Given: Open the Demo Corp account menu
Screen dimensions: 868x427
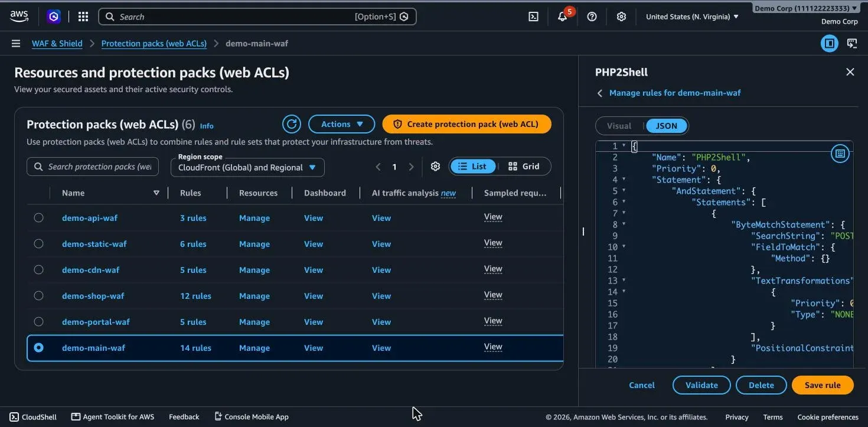Looking at the screenshot, I should click(x=806, y=8).
